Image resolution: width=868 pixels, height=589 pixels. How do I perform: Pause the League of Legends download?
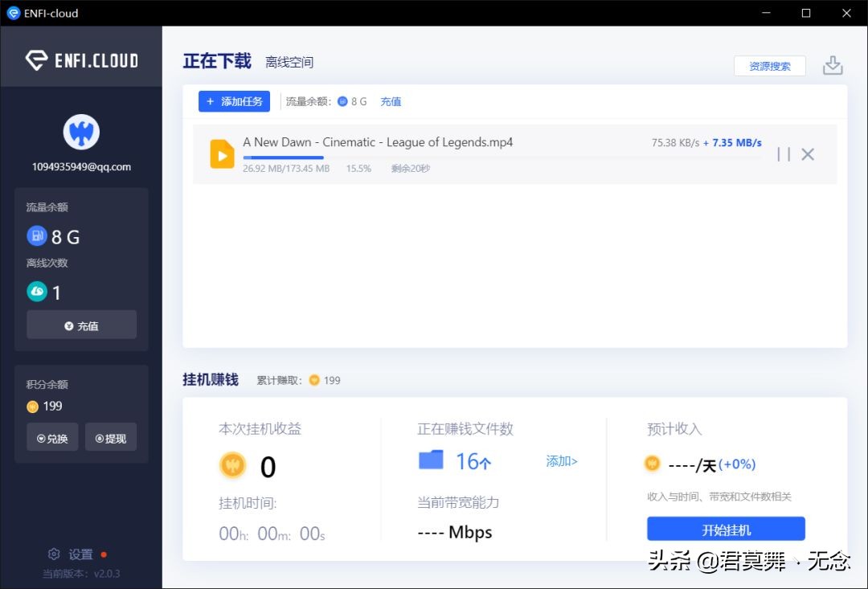784,153
